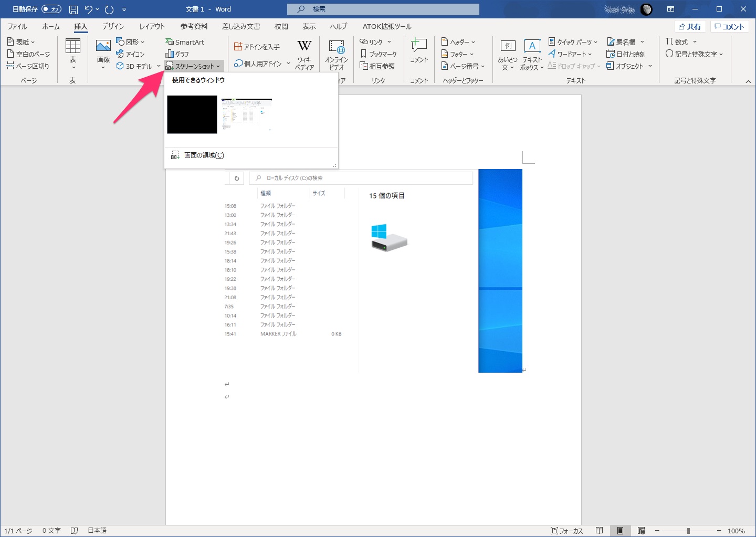Click the 1/1 ページ page count in status bar

tap(18, 531)
